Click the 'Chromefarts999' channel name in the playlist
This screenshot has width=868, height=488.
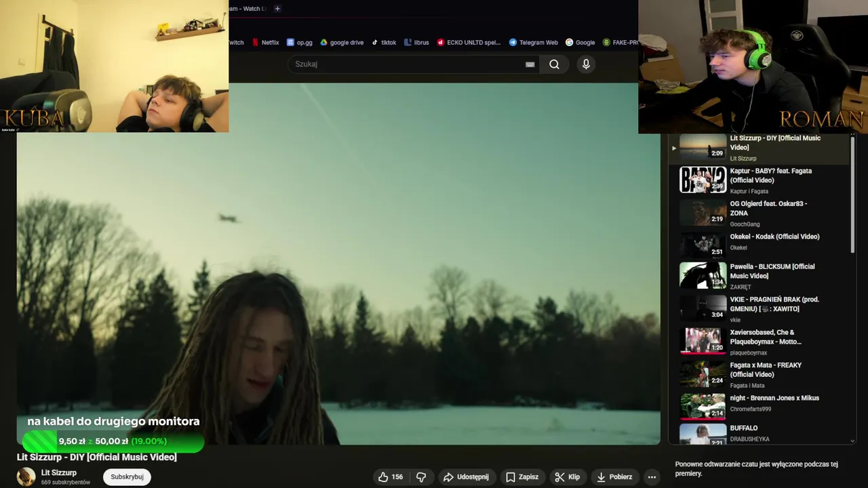click(751, 409)
